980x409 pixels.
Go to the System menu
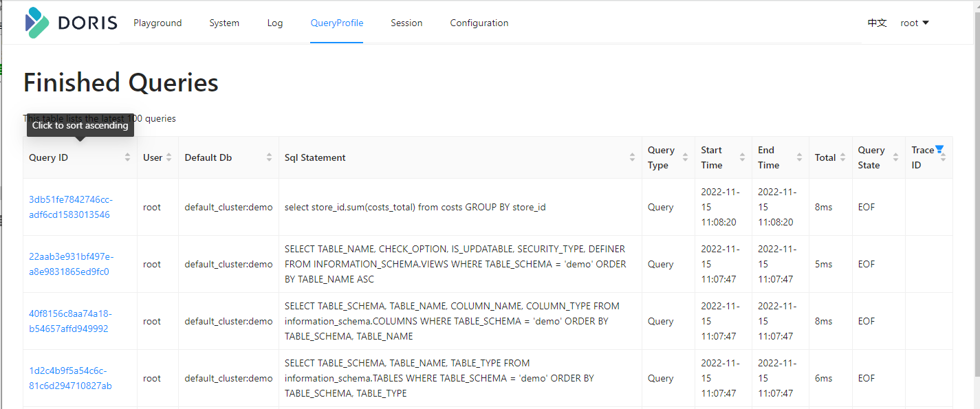[x=224, y=23]
